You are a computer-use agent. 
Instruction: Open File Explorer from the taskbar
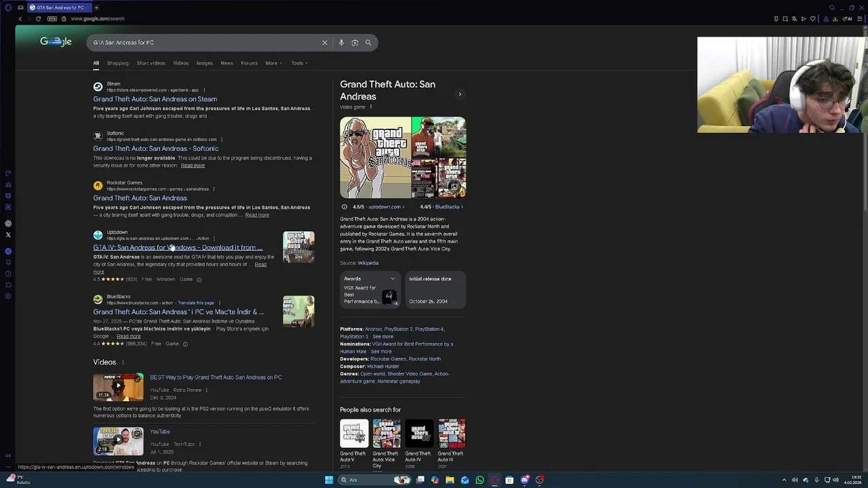[450, 480]
